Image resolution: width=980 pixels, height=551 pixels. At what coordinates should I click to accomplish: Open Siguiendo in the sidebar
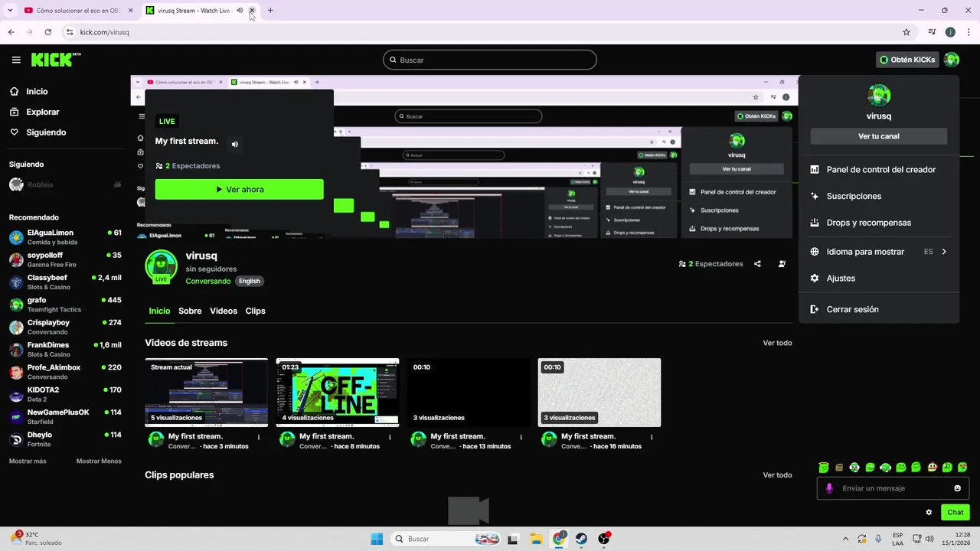point(46,132)
